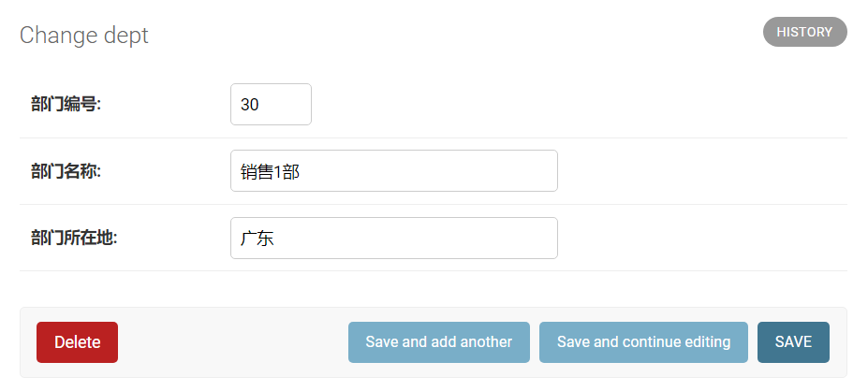Click the blank header area left of HISTORY
Image resolution: width=868 pixels, height=391 pixels.
[x=468, y=36]
